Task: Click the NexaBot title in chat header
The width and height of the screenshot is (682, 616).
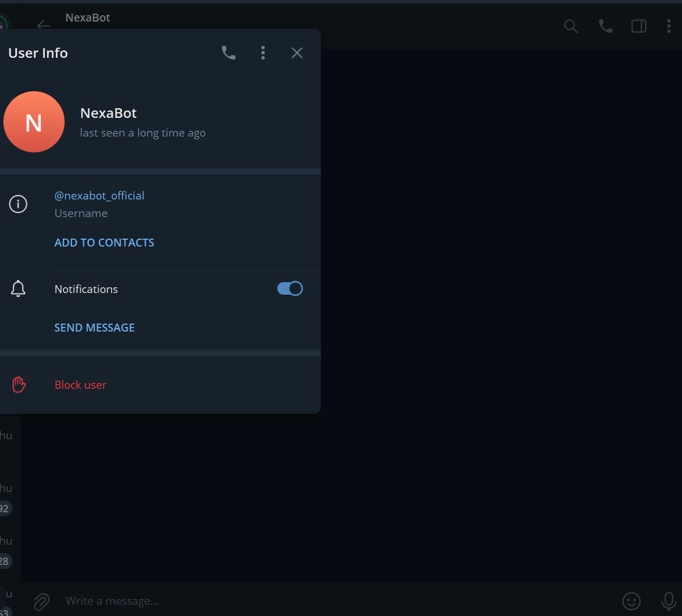Action: click(x=88, y=18)
